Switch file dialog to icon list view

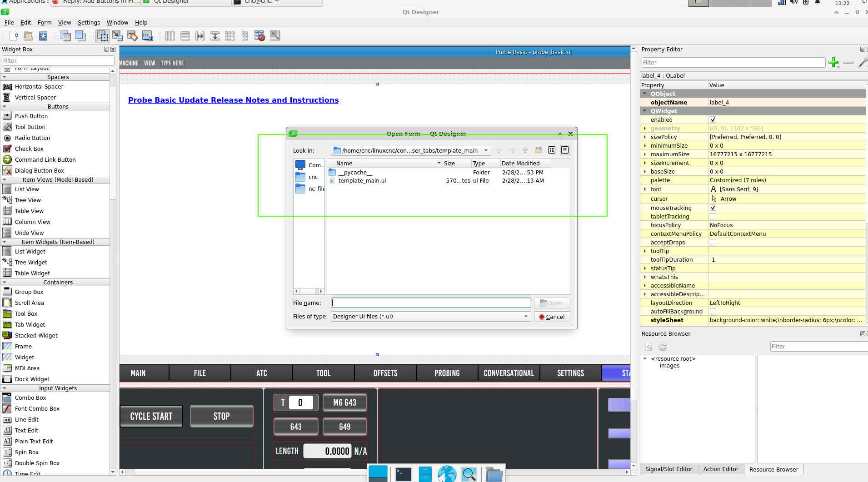pos(552,150)
